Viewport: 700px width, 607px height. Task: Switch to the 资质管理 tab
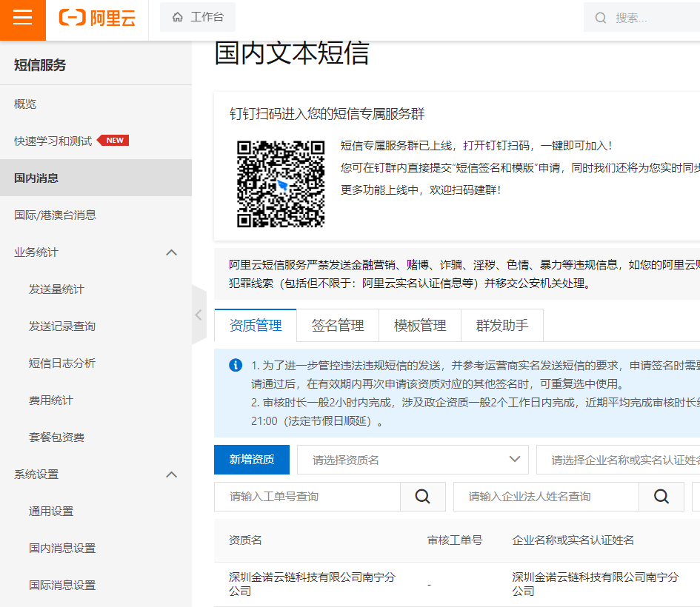tap(256, 325)
